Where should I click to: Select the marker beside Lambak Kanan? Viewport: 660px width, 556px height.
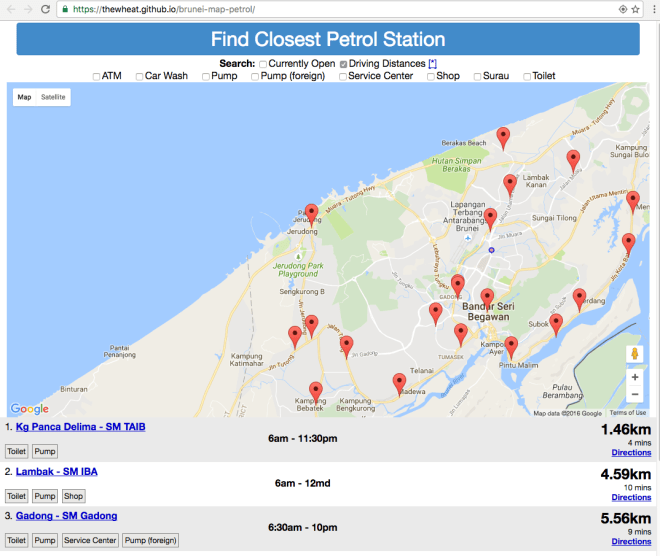(510, 186)
